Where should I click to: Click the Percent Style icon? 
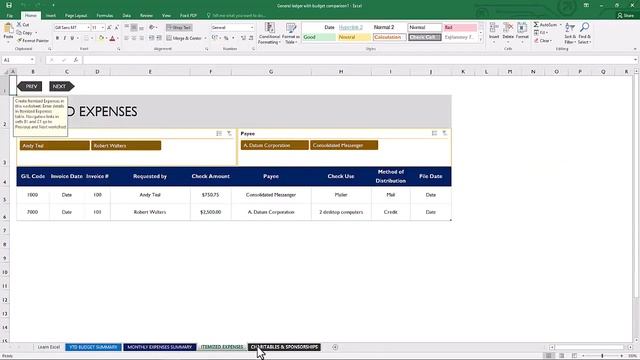coord(226,38)
